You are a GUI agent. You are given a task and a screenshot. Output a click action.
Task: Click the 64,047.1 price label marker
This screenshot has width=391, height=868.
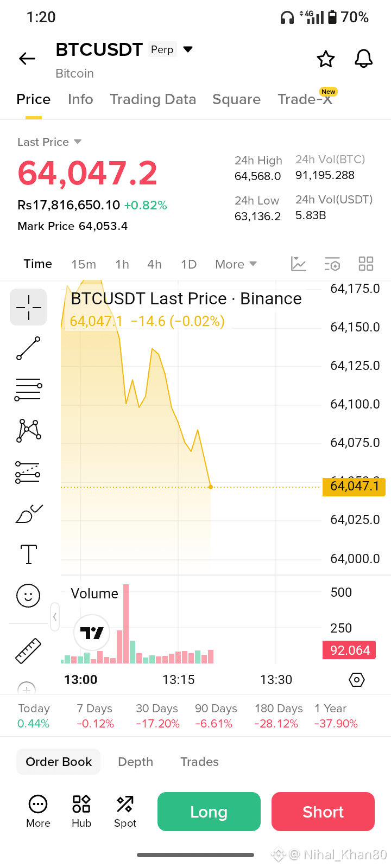[354, 487]
